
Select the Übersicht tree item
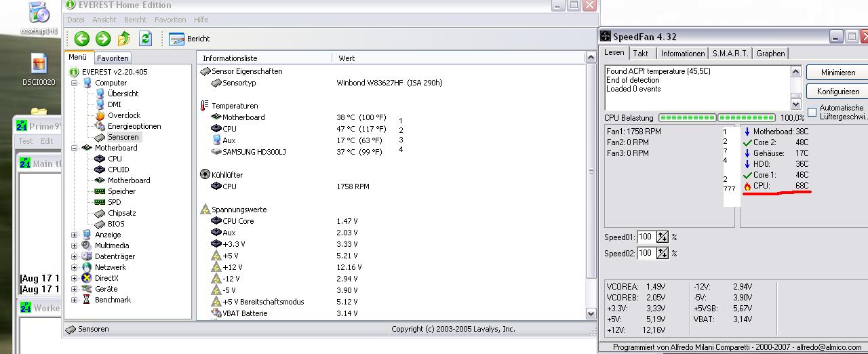[123, 94]
